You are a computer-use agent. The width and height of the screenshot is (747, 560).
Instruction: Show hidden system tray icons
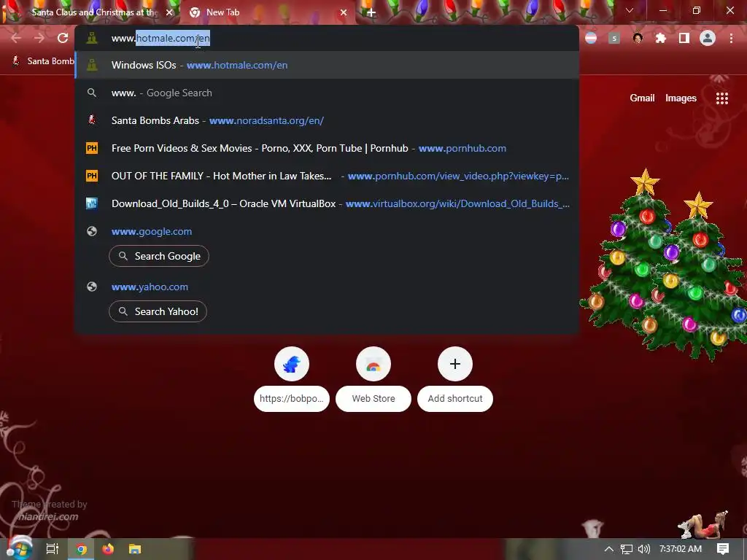pyautogui.click(x=609, y=549)
